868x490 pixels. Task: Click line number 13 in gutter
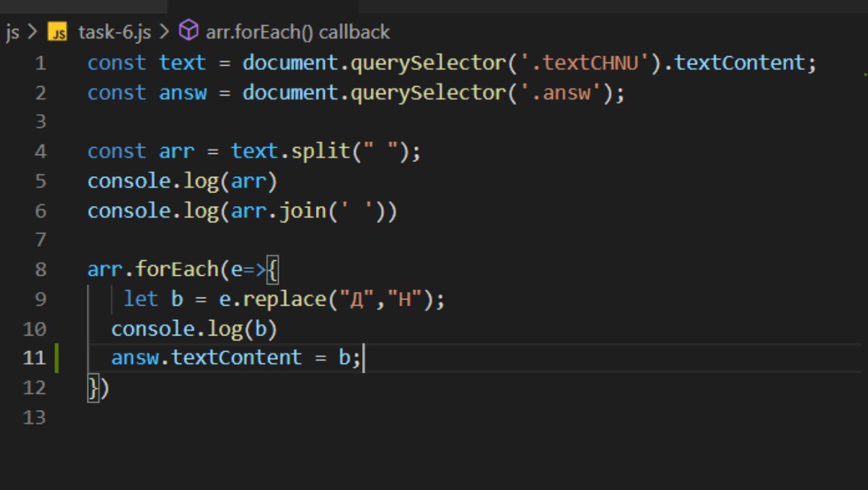[x=35, y=417]
